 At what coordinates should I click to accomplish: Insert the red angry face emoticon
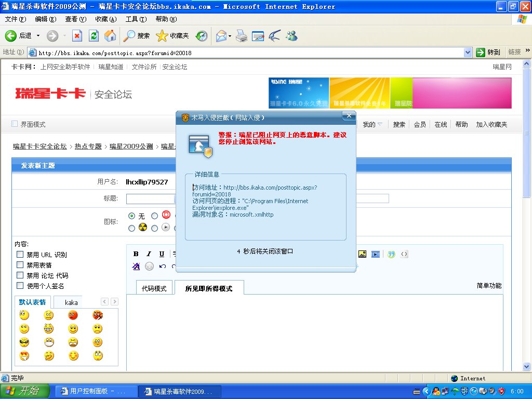click(73, 315)
